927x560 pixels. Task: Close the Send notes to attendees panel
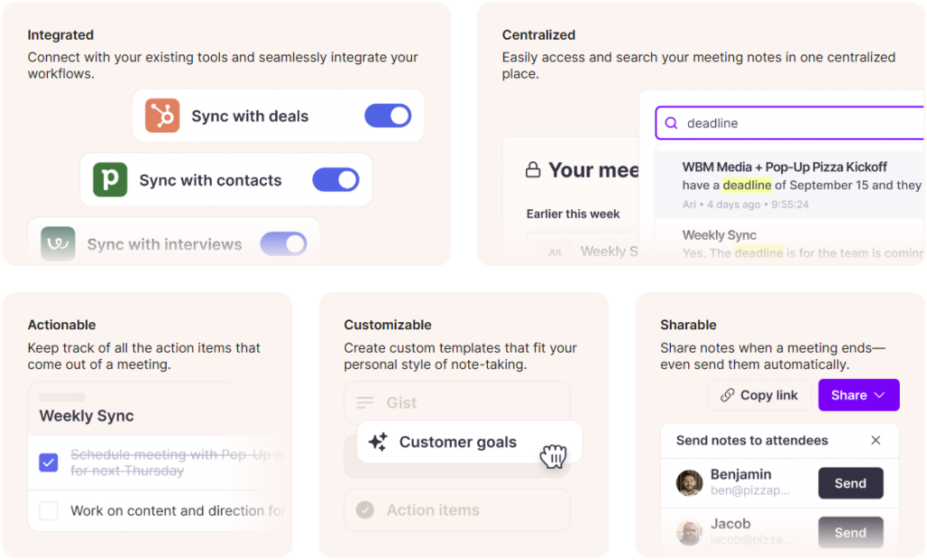pyautogui.click(x=875, y=441)
